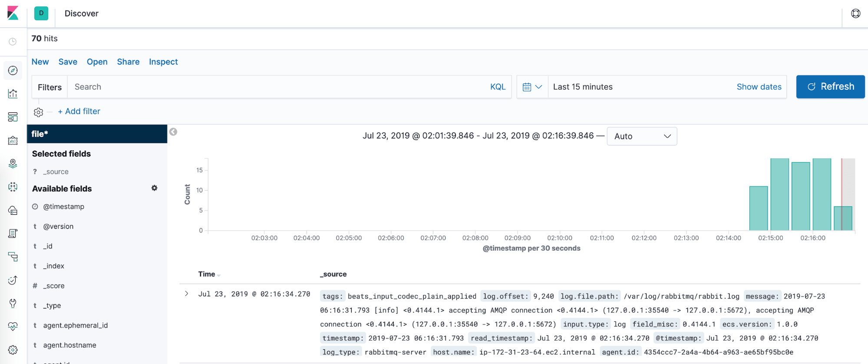The height and width of the screenshot is (364, 868).
Task: Open filter options gear icon
Action: point(38,112)
